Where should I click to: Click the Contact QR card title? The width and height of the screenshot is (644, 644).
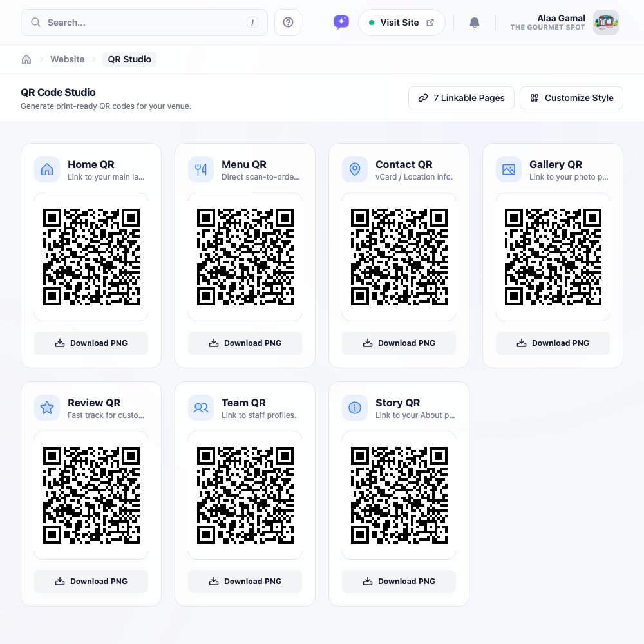404,164
